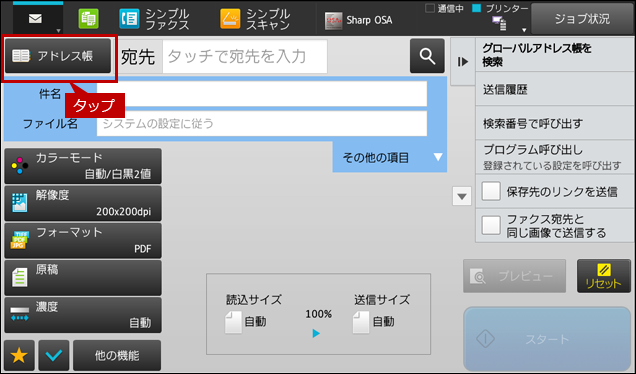Open フォーマット PDF setting
Image resolution: width=636 pixels, height=374 pixels.
tap(83, 241)
